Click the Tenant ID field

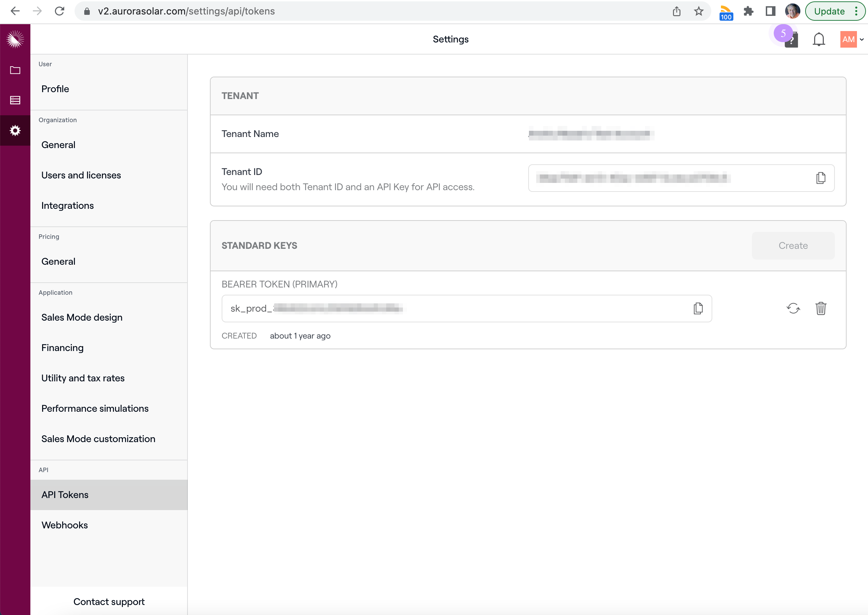click(667, 178)
